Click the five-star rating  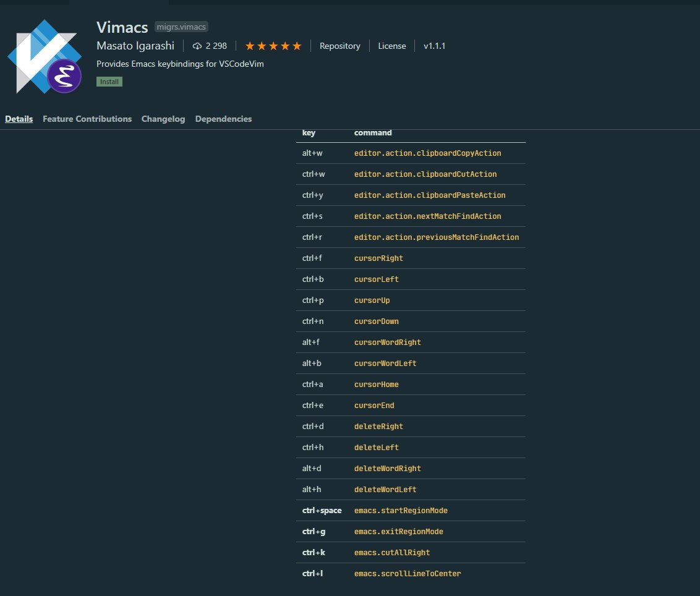(x=273, y=46)
